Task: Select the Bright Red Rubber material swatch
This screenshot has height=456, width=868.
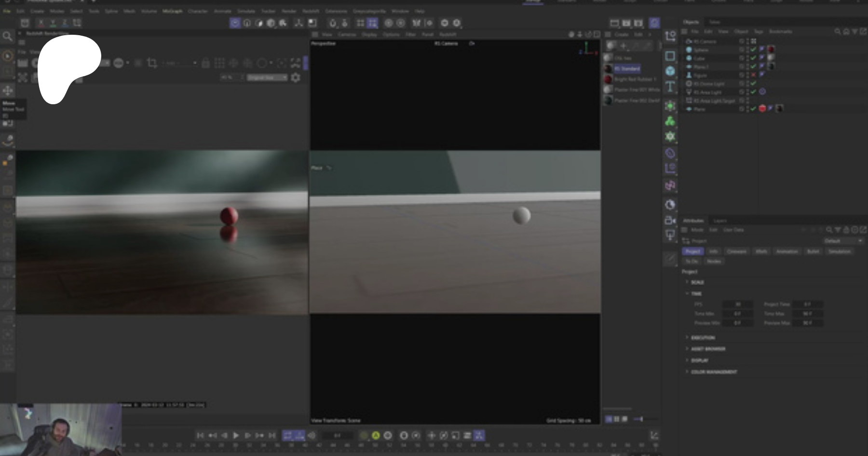Action: tap(608, 79)
